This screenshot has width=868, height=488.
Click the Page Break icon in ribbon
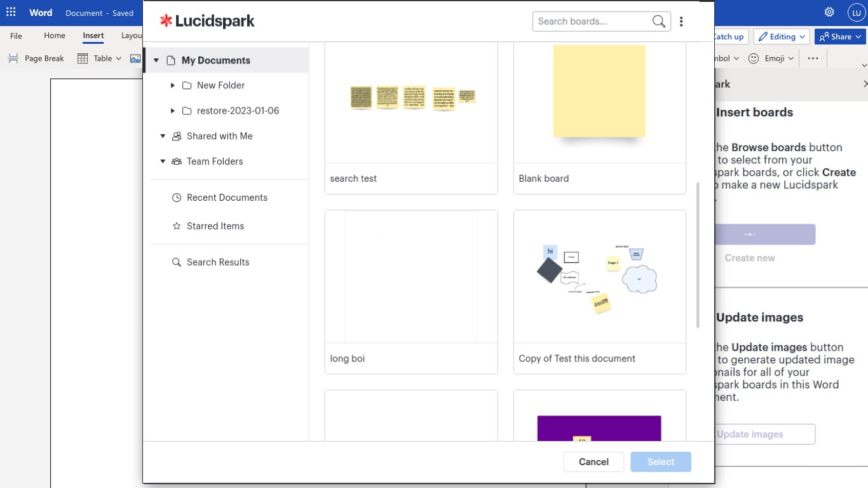[13, 58]
